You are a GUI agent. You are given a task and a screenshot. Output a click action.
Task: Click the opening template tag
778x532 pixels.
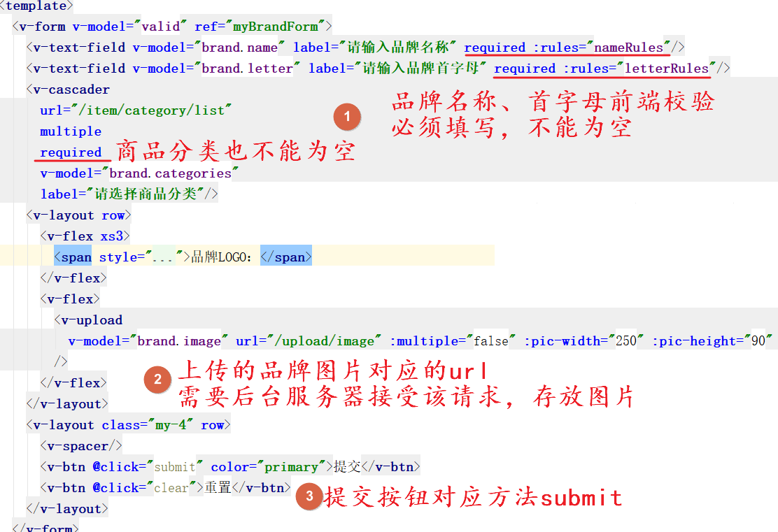[36, 6]
